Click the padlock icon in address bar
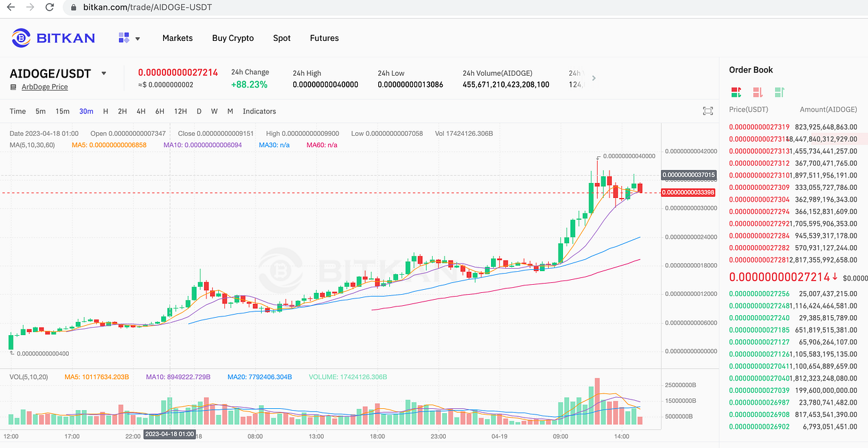 74,7
